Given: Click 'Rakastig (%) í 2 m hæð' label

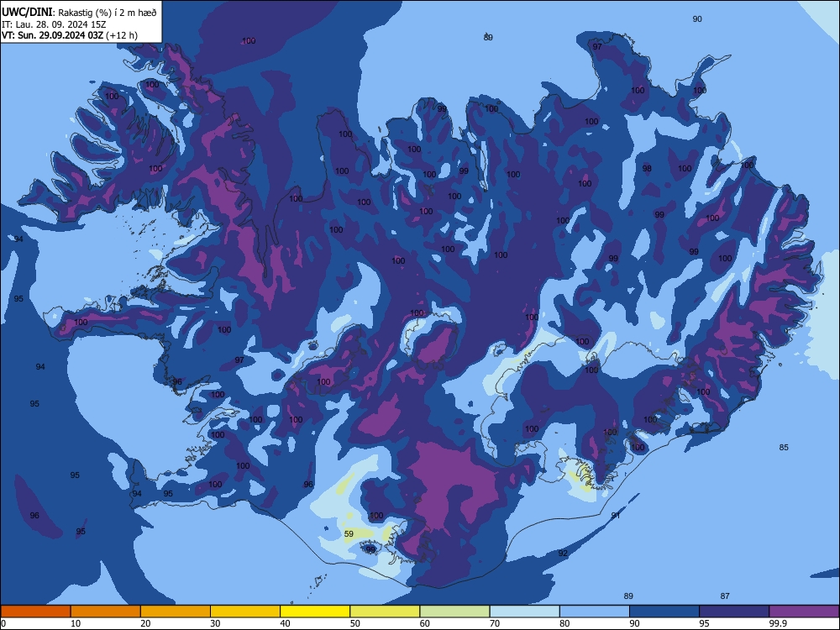Looking at the screenshot, I should tap(108, 13).
